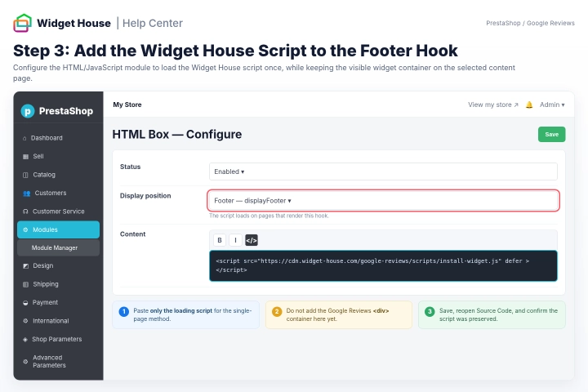Click the notification bell icon
Screen dimensions: 588x392
coord(528,105)
